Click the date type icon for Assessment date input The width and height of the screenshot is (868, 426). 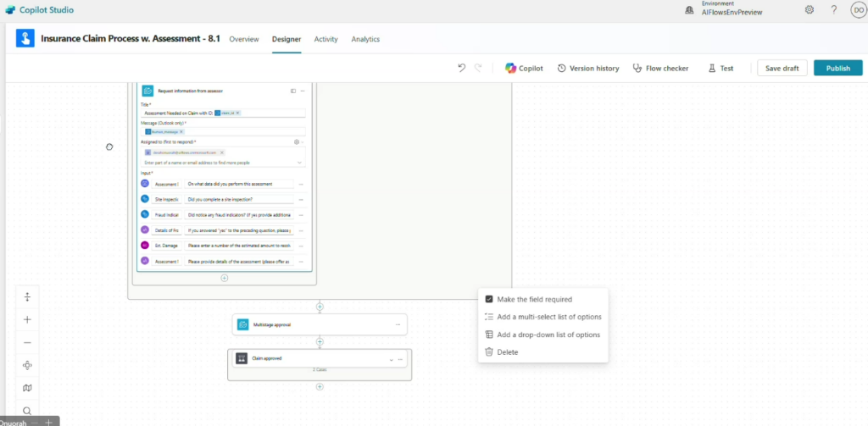[145, 184]
